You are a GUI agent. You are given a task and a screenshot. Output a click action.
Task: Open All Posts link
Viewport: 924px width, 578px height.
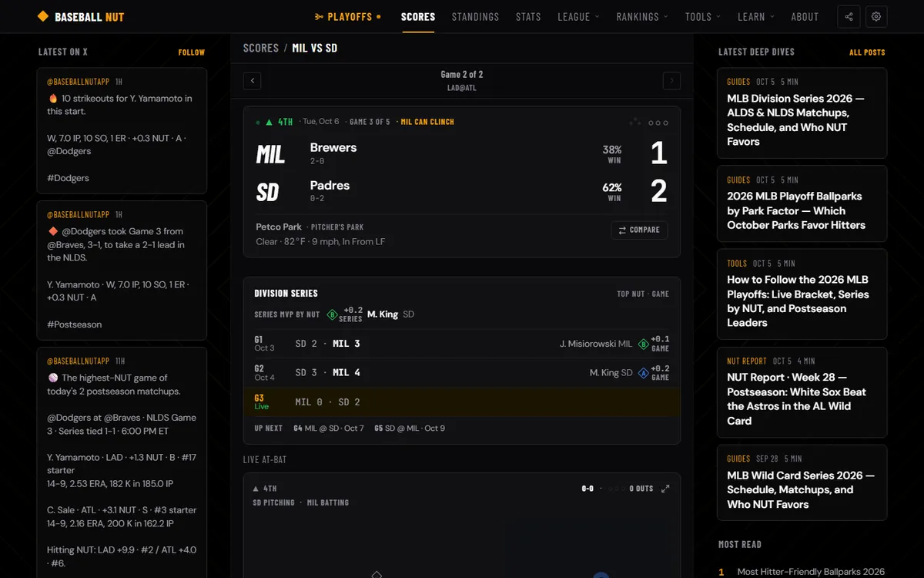pos(867,52)
